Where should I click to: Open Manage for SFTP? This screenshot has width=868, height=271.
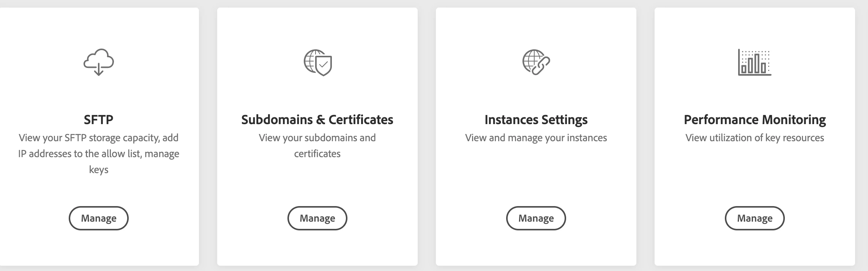[99, 218]
